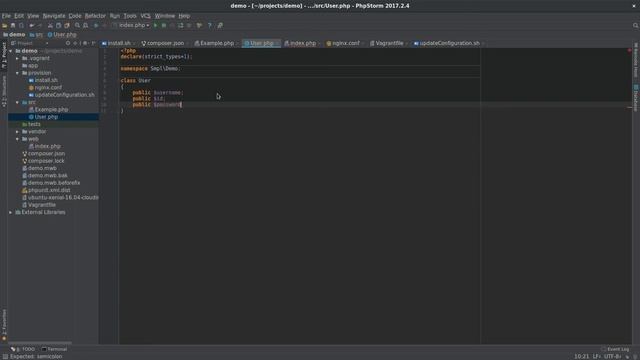Click Scroll from Source icon in Project panel
Screen dimensions: 640x360
click(68, 43)
